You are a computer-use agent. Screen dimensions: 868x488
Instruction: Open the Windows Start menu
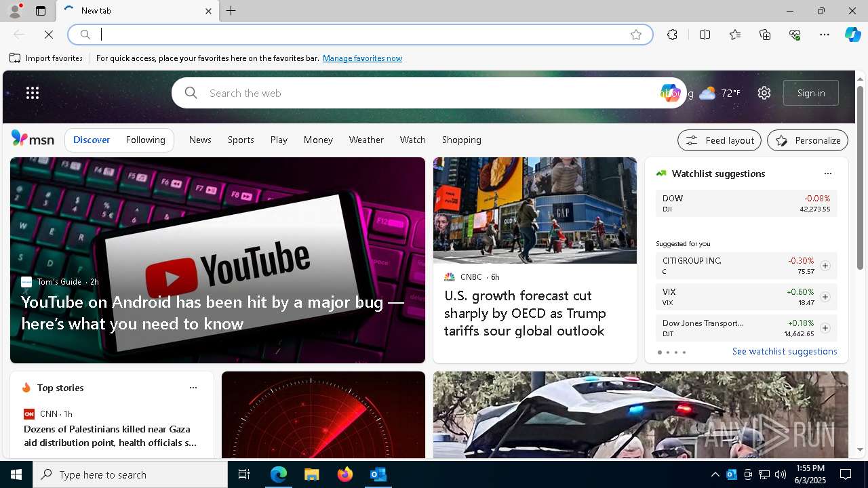(x=16, y=474)
